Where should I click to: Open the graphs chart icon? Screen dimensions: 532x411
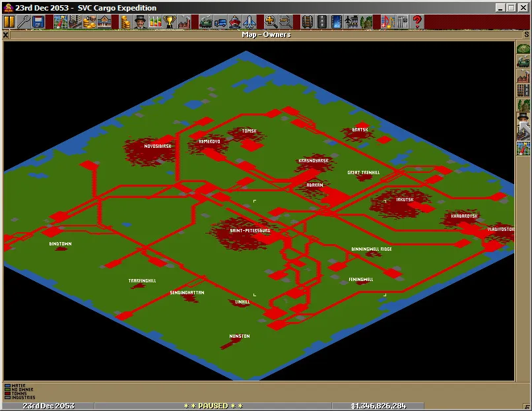pyautogui.click(x=155, y=22)
